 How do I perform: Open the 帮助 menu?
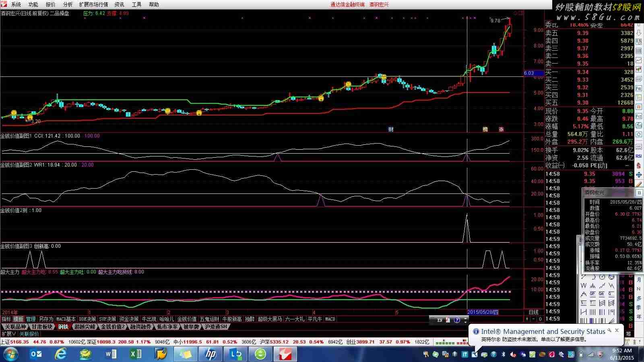pyautogui.click(x=154, y=4)
